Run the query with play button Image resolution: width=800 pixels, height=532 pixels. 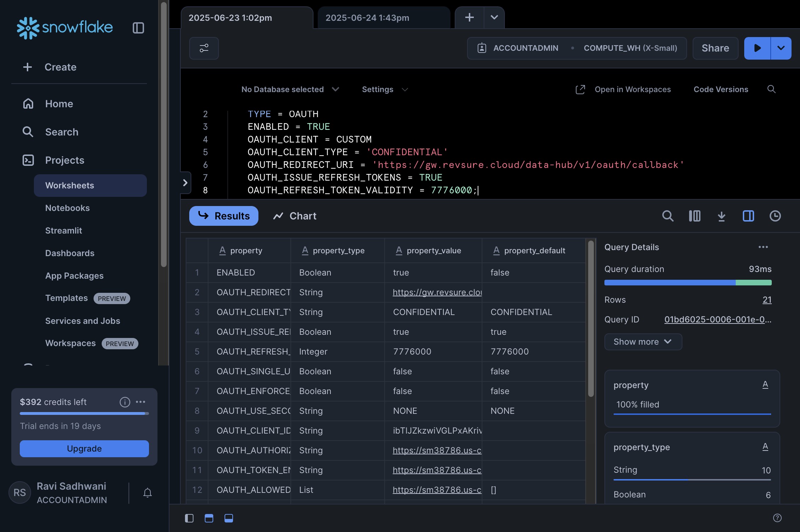(757, 48)
